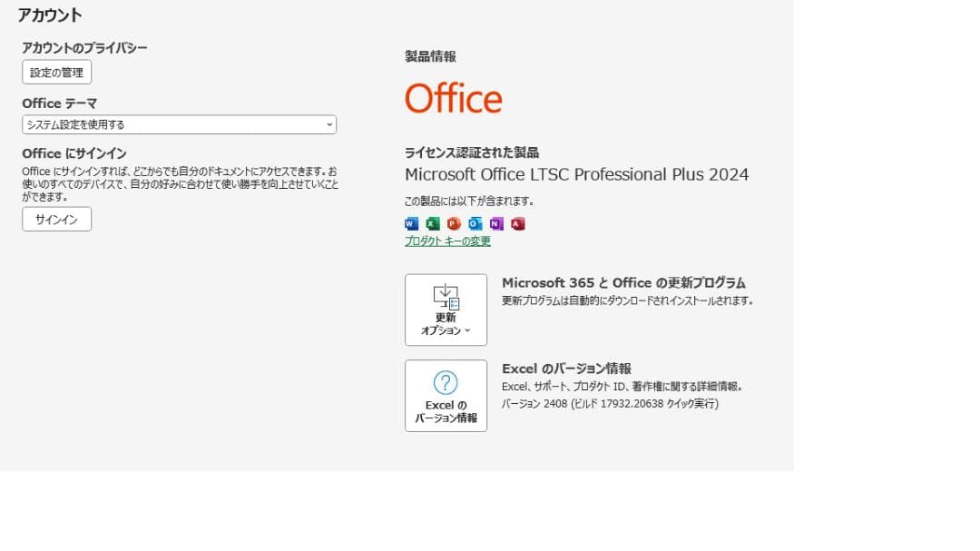Viewport: 980px width, 551px height.
Task: Click the アカウントのプライバシー heading
Action: point(86,47)
